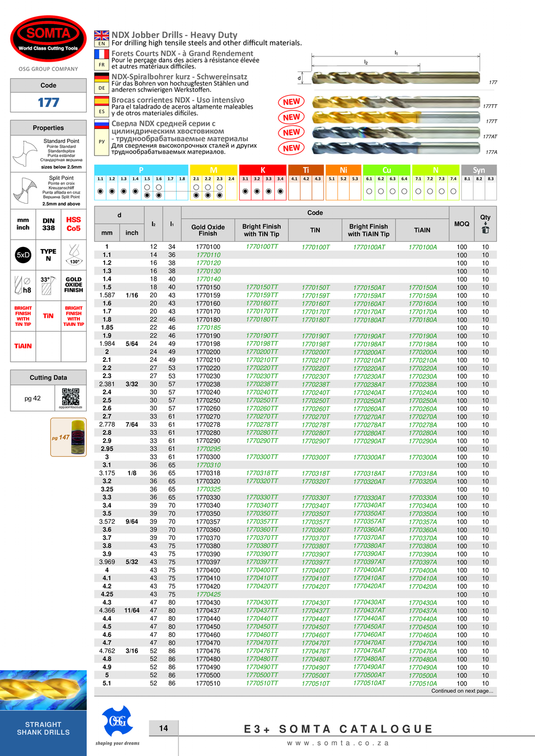The width and height of the screenshot is (535, 756).
Task: Select the empty circle under material 6.1
Action: (x=369, y=192)
